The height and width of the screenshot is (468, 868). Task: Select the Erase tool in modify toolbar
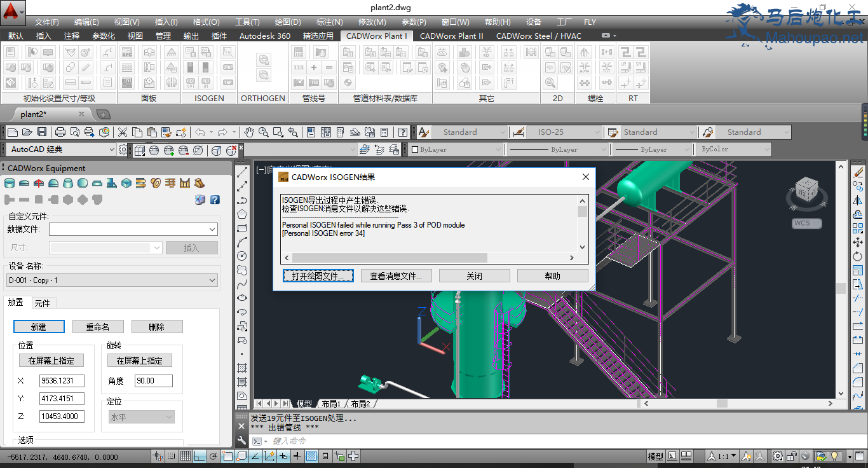pos(858,172)
